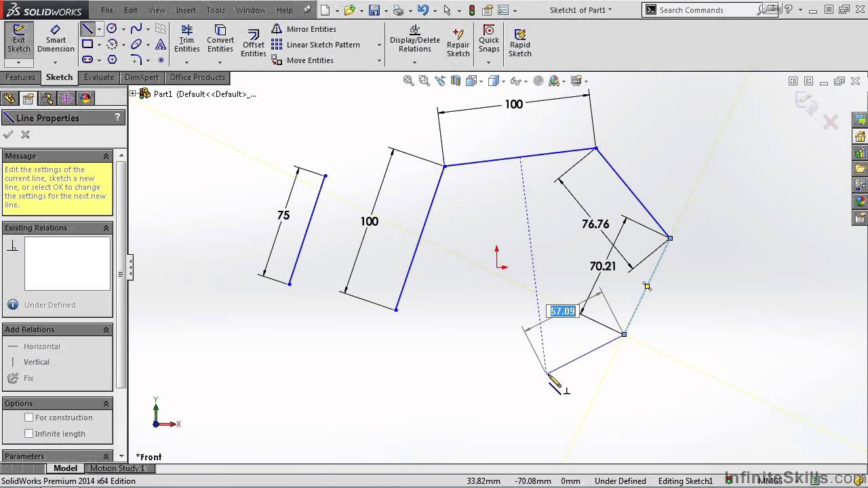Toggle the For construction checkbox
Screen dimensions: 868x488
pos(28,418)
